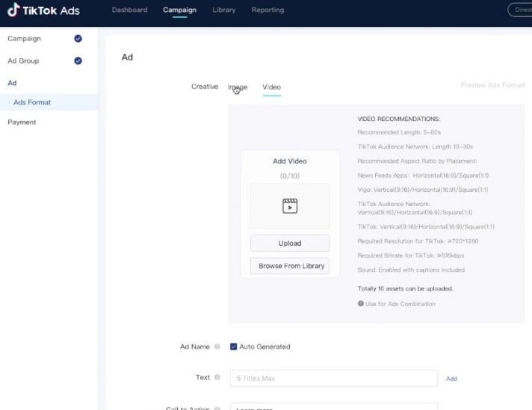The image size is (532, 410).
Task: Open the Library top menu
Action: coord(223,10)
